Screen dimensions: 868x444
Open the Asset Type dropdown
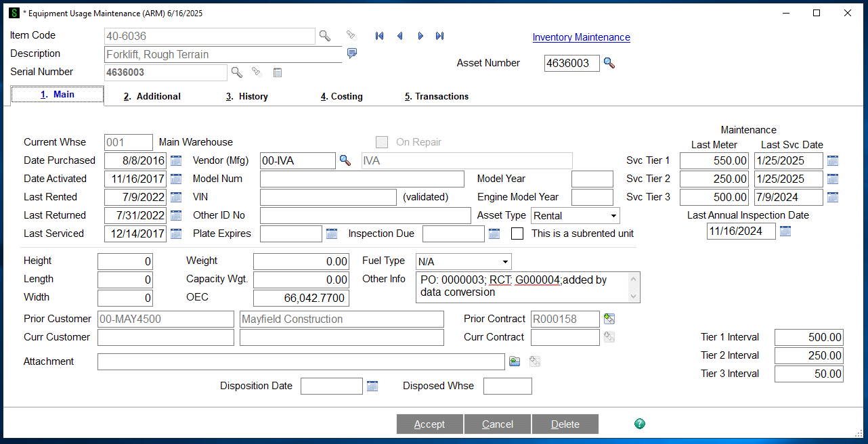pyautogui.click(x=576, y=216)
